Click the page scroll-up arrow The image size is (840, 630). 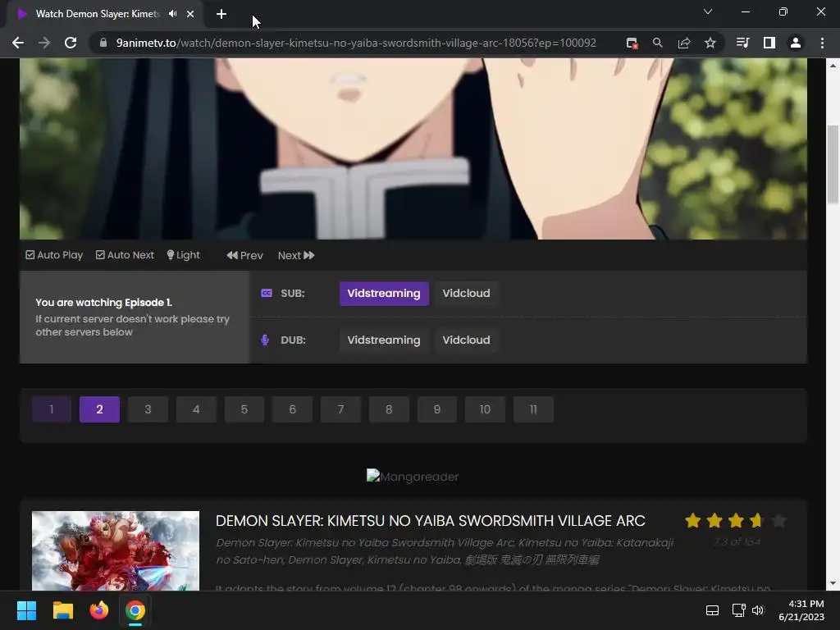833,66
